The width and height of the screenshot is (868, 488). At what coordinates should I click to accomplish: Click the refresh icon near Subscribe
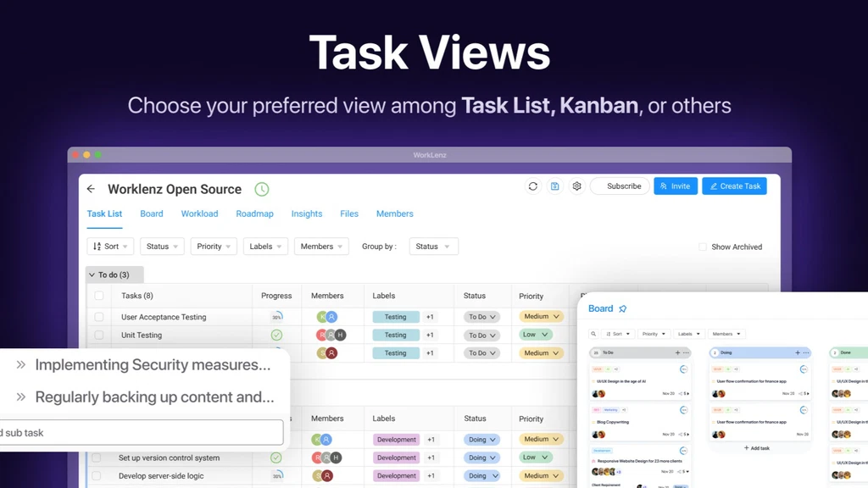click(x=533, y=186)
